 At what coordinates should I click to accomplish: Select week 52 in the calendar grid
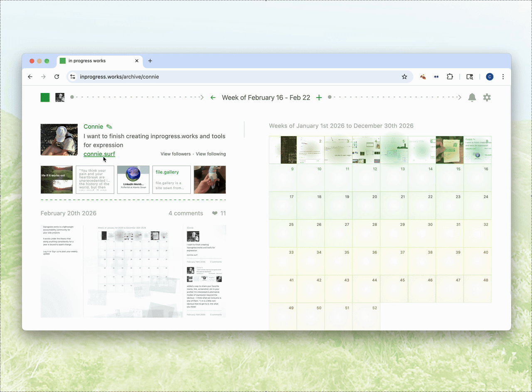coord(366,317)
